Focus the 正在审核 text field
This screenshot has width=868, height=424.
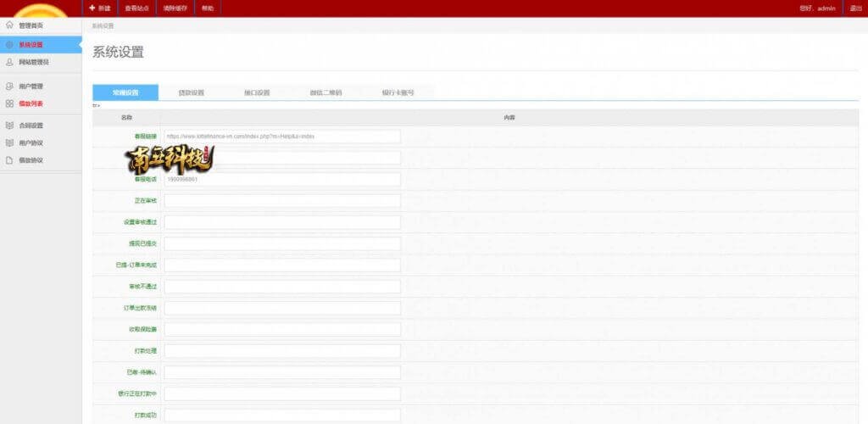281,201
